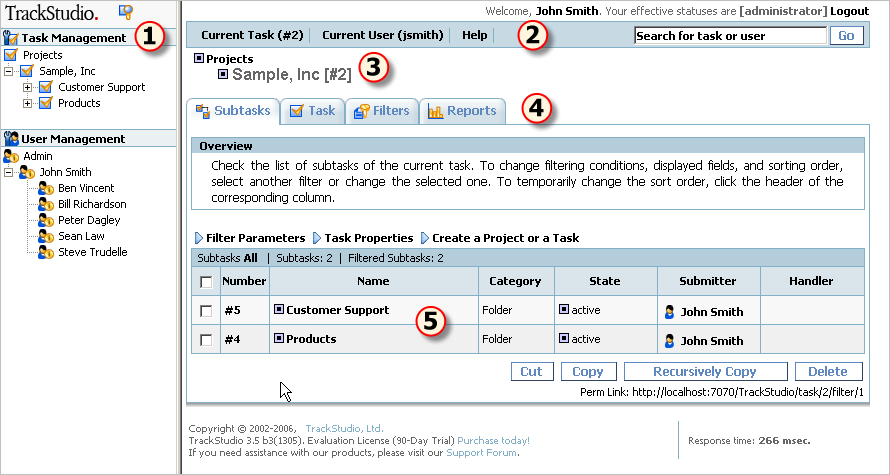Image resolution: width=890 pixels, height=475 pixels.
Task: Open the Support Forum link
Action: (x=481, y=452)
